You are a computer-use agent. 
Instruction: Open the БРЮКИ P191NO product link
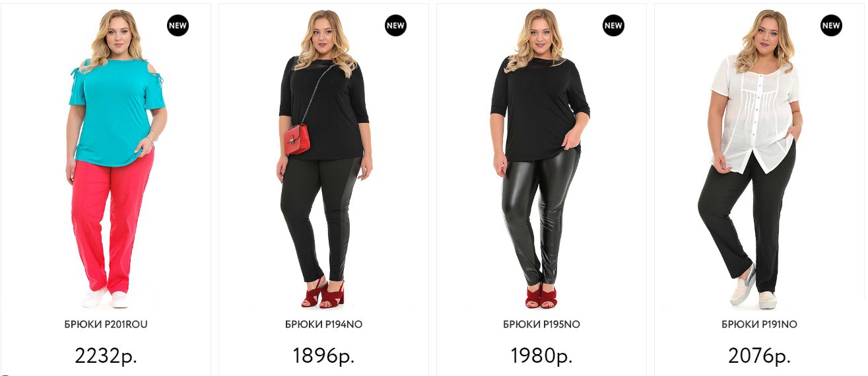coord(759,324)
